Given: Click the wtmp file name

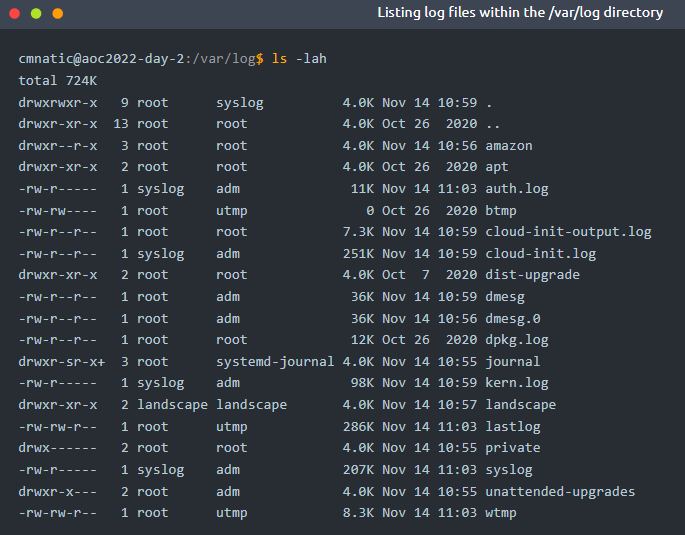Looking at the screenshot, I should point(501,513).
